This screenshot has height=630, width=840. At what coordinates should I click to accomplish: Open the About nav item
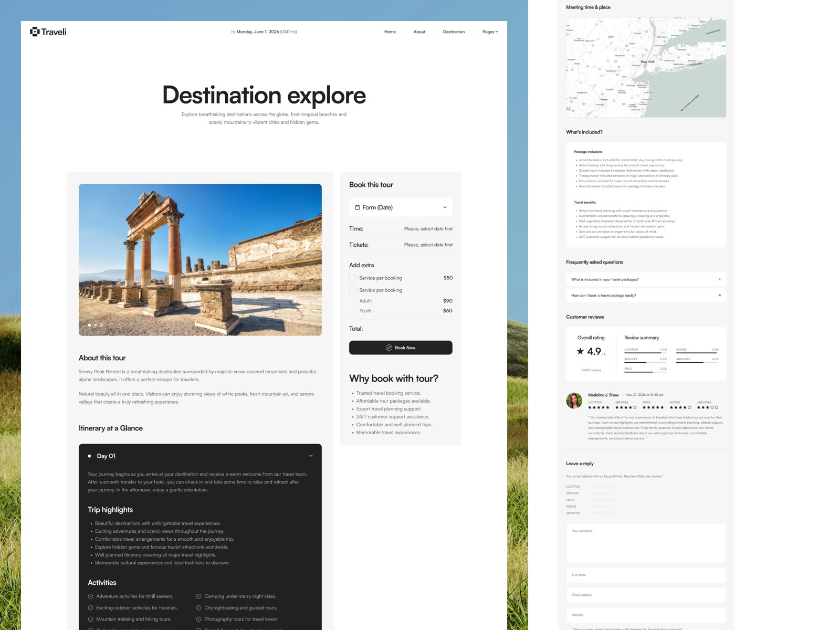419,32
